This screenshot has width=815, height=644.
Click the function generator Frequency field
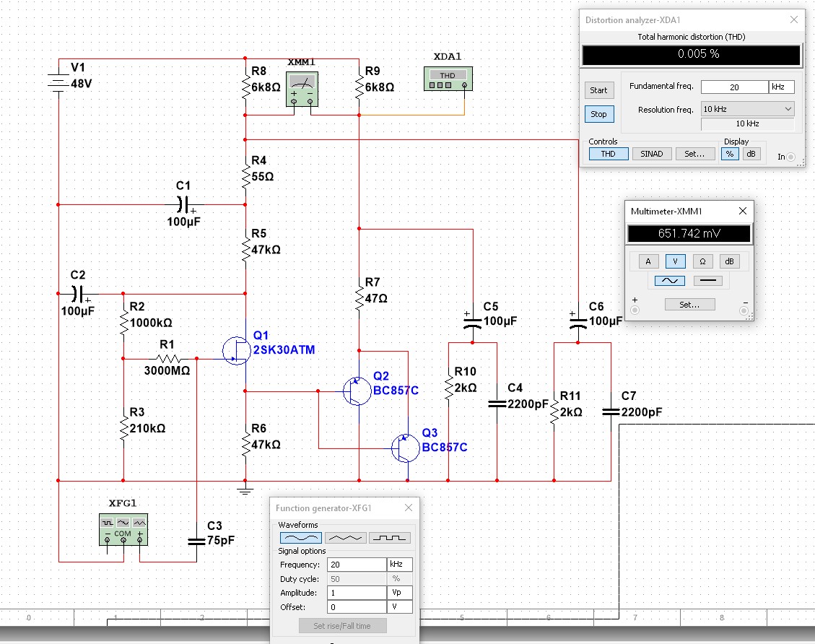coord(357,565)
